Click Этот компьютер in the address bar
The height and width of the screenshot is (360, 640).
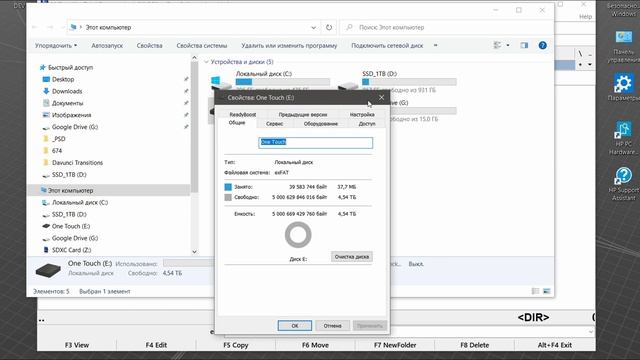(108, 27)
